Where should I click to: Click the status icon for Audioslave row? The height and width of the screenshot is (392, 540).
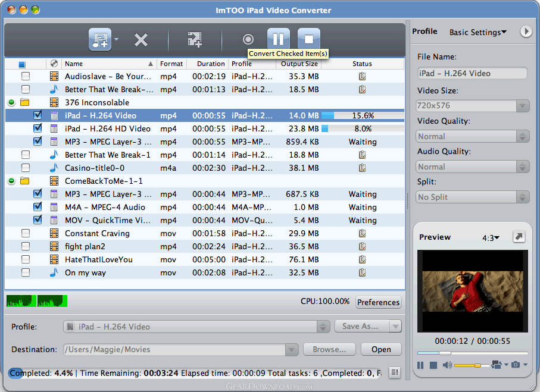pyautogui.click(x=362, y=76)
